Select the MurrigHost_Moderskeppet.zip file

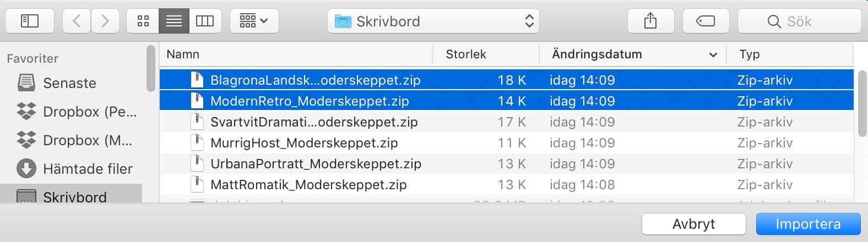pos(304,143)
